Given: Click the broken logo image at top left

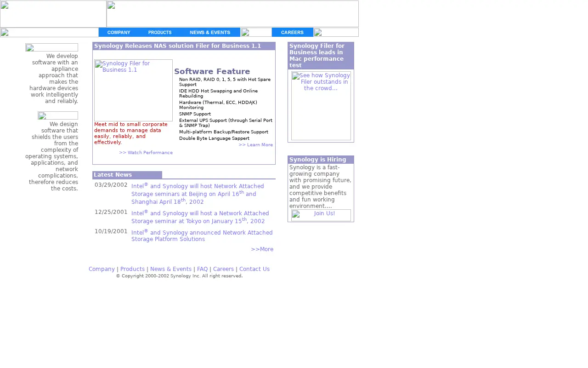Looking at the screenshot, I should coord(53,14).
